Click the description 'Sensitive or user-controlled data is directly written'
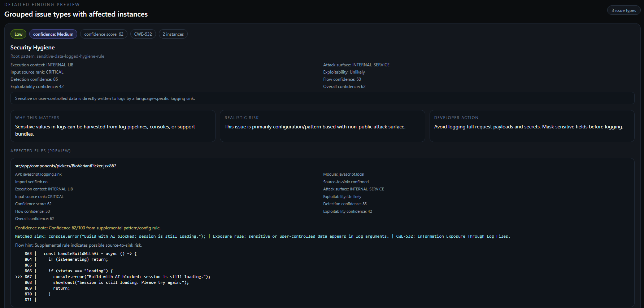Viewport: 644px width, 308px height. click(105, 98)
